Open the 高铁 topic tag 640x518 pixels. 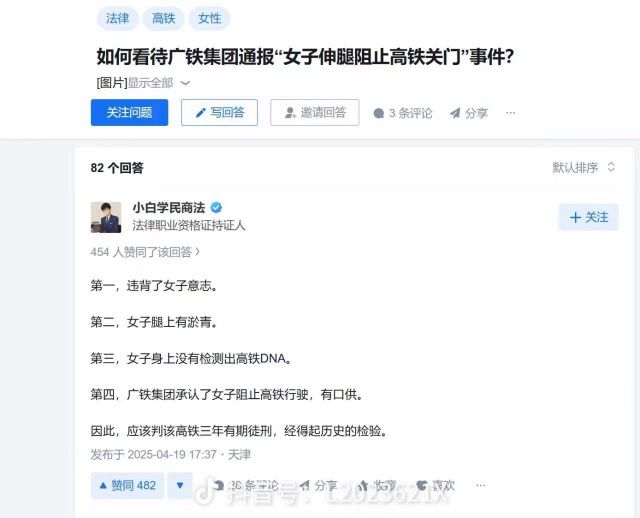163,18
